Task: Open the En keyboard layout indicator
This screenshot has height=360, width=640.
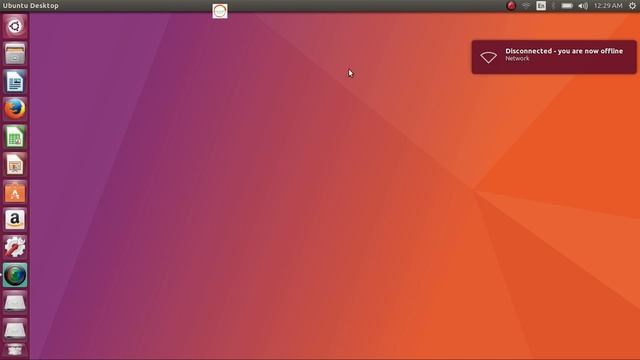Action: 541,6
